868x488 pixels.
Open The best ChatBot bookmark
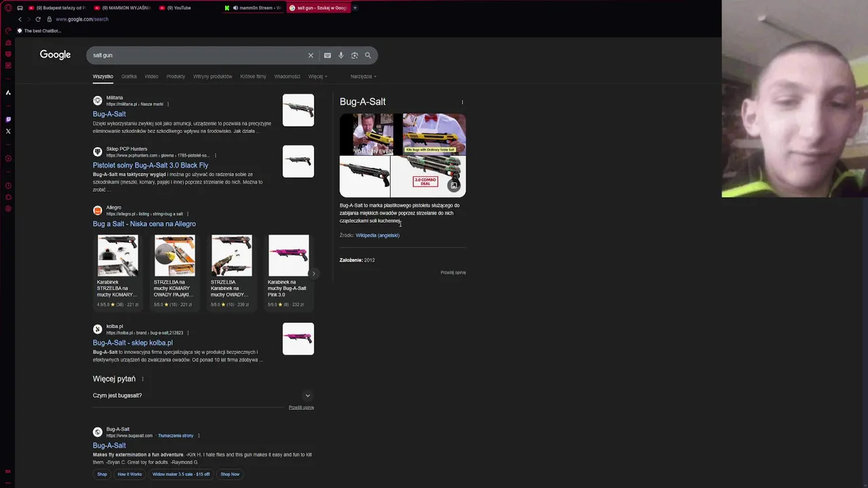click(x=39, y=30)
